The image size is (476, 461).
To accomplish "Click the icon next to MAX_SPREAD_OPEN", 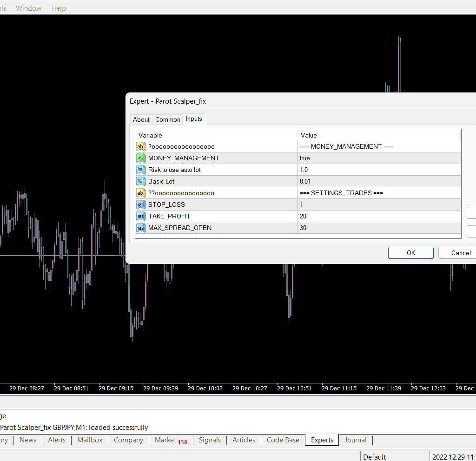I will [141, 228].
